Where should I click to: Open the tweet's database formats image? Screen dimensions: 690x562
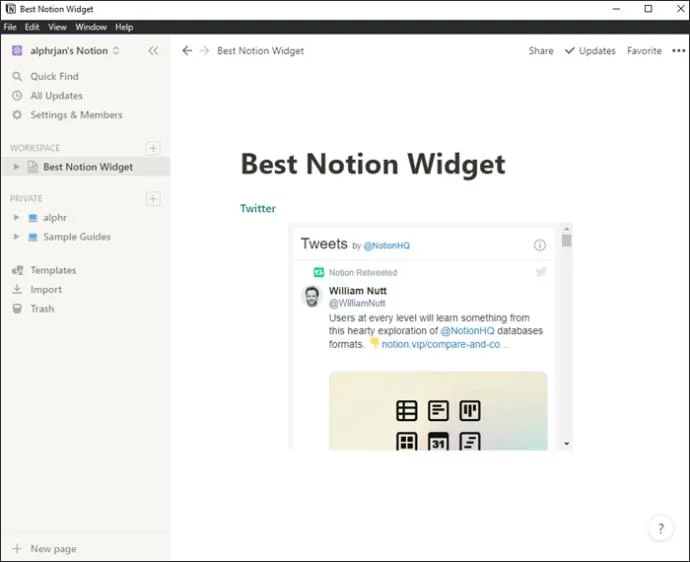click(x=438, y=411)
